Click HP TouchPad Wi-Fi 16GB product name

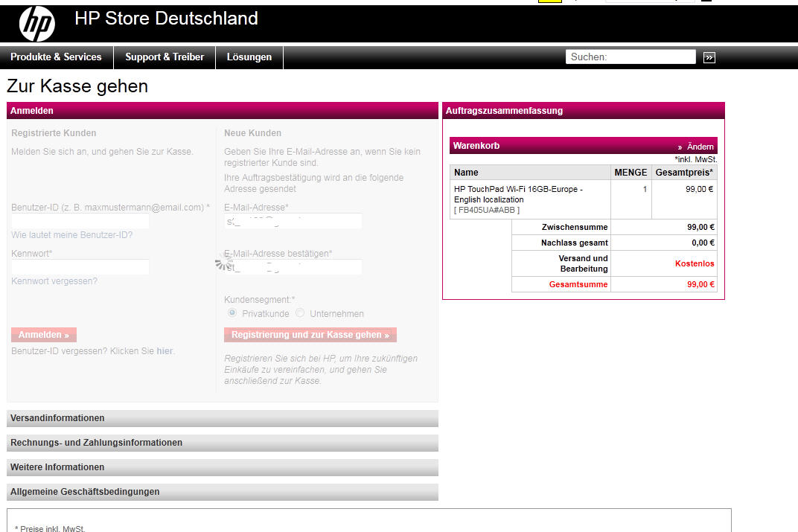(x=518, y=194)
